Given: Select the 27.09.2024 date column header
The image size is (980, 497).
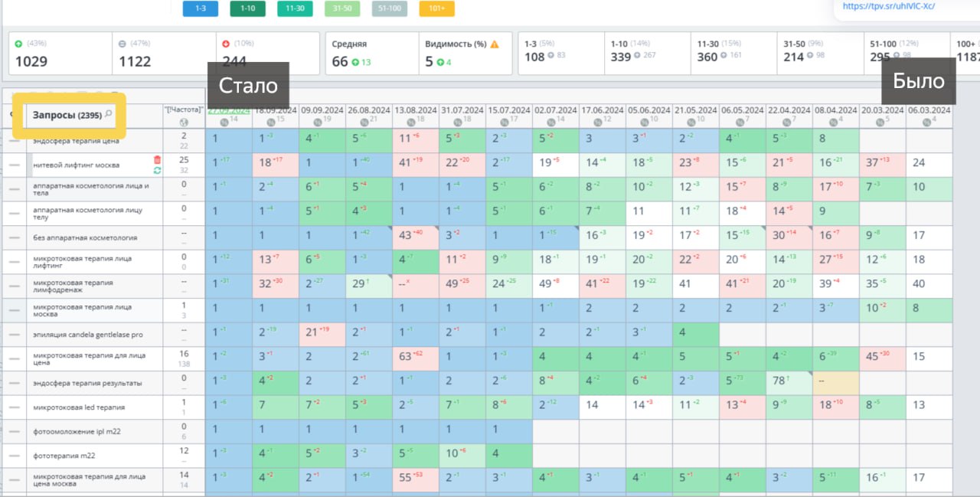Looking at the screenshot, I should pyautogui.click(x=229, y=110).
